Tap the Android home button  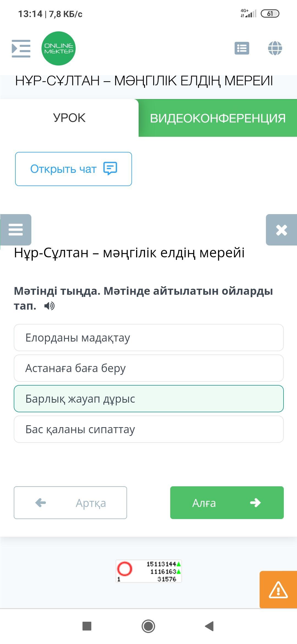click(x=148, y=626)
